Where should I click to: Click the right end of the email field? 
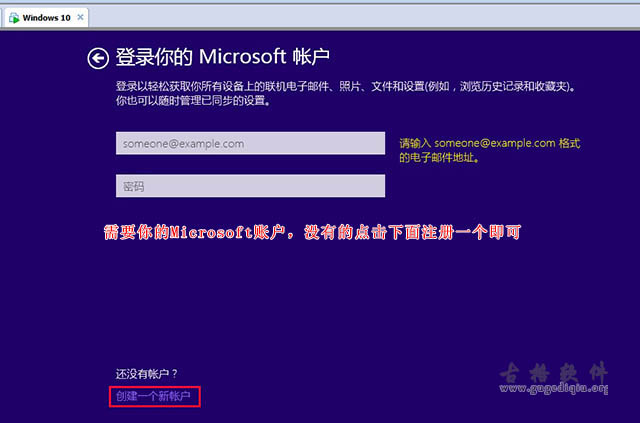[x=375, y=144]
